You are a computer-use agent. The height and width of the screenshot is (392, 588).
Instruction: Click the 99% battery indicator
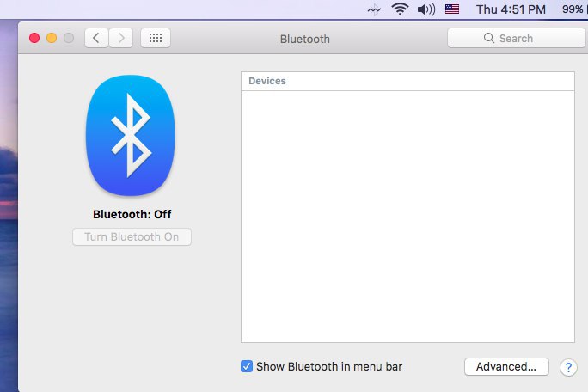point(573,9)
